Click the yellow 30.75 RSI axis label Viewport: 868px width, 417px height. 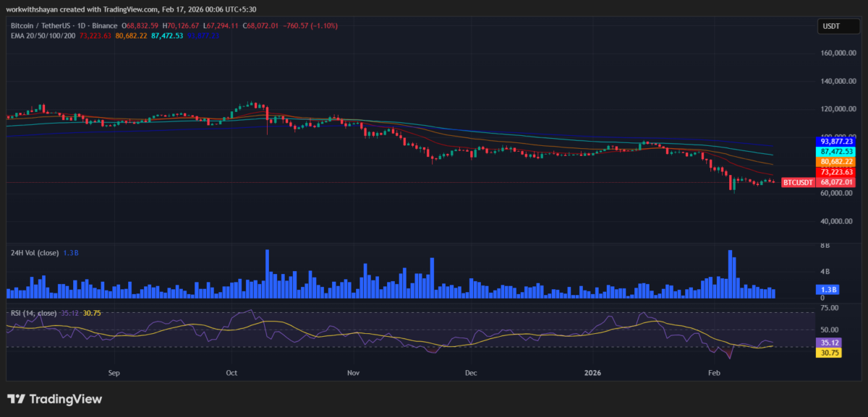point(829,352)
